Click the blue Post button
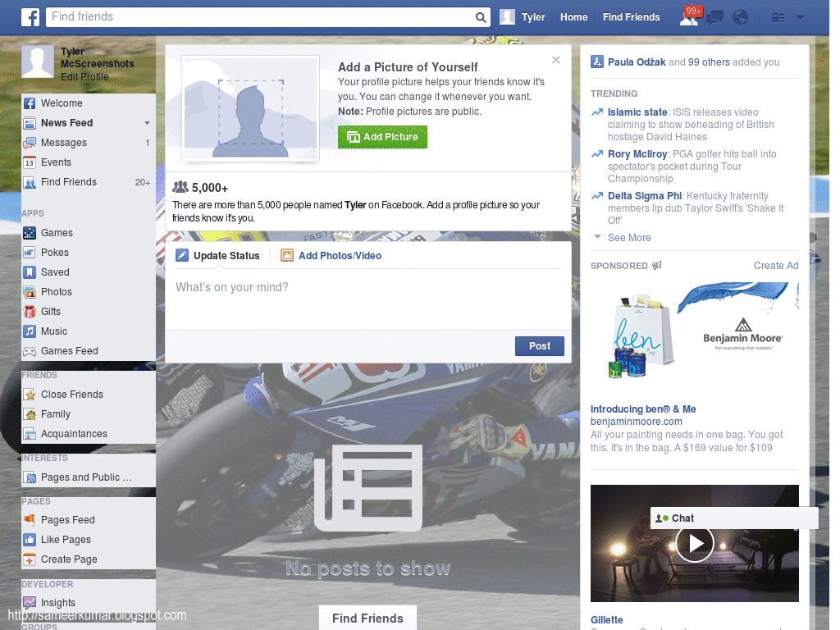The width and height of the screenshot is (840, 630). point(540,346)
